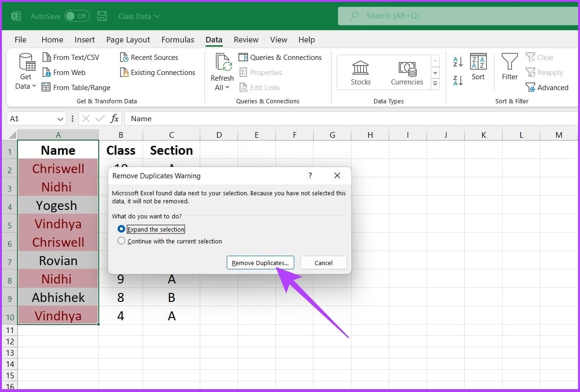Click the Insert Function fx icon

coord(114,119)
